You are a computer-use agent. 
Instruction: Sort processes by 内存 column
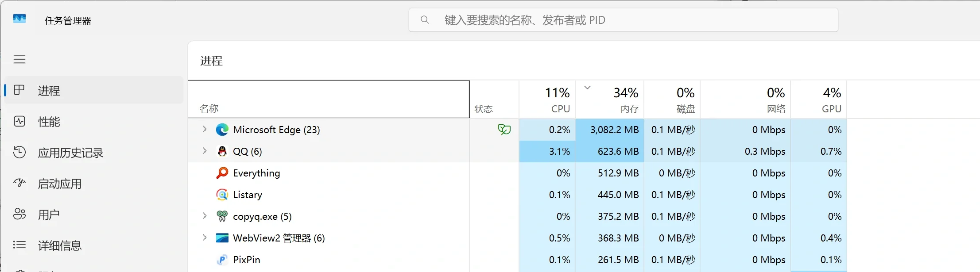[610, 99]
